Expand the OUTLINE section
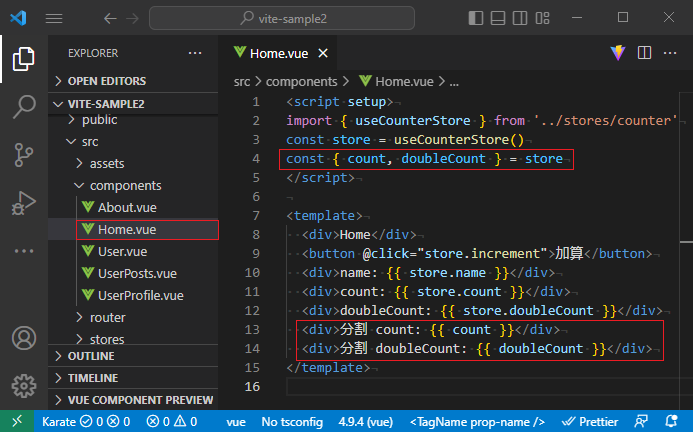693x432 pixels. [x=133, y=356]
